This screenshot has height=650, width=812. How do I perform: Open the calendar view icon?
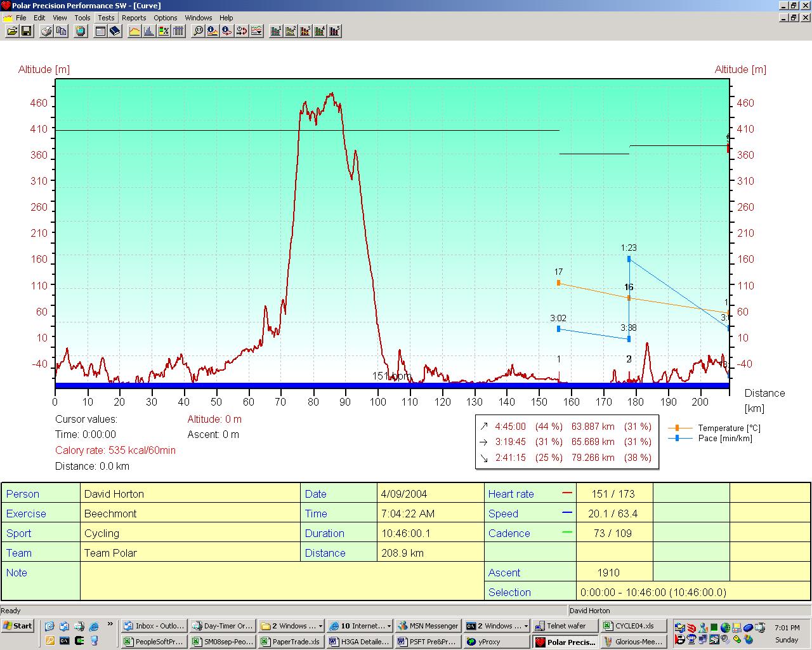coord(100,31)
